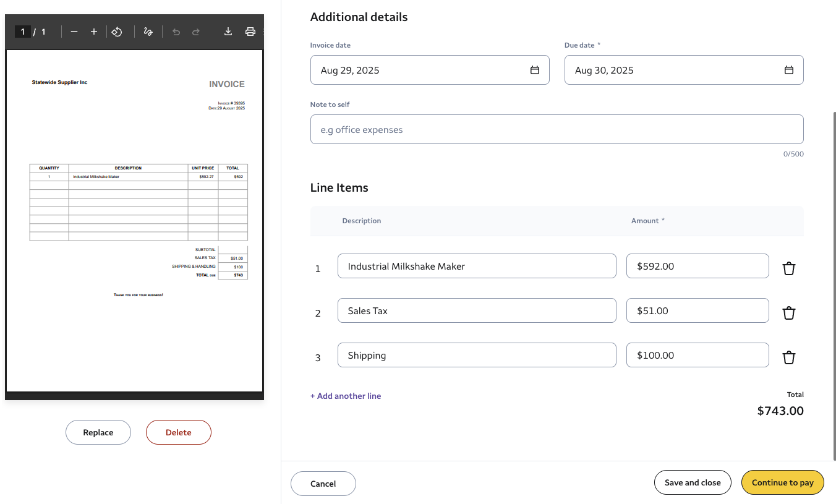Viewport: 836px width, 504px height.
Task: Click the PDF page number field
Action: click(x=23, y=32)
